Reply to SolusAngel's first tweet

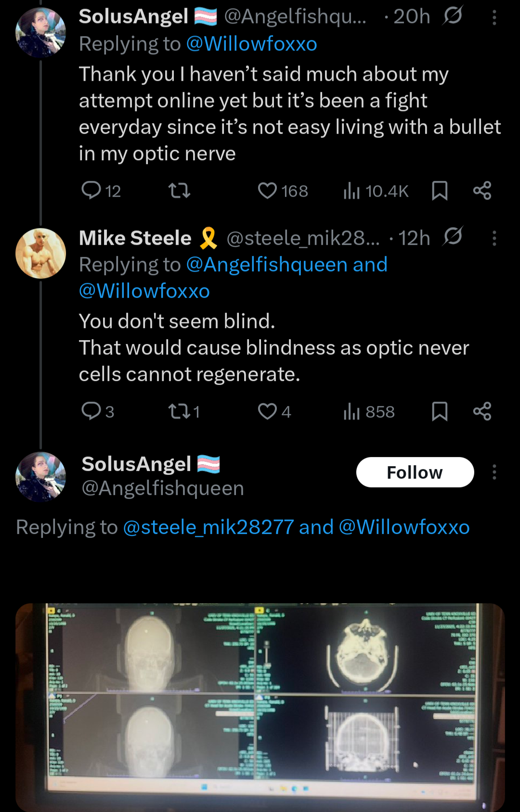tap(91, 190)
